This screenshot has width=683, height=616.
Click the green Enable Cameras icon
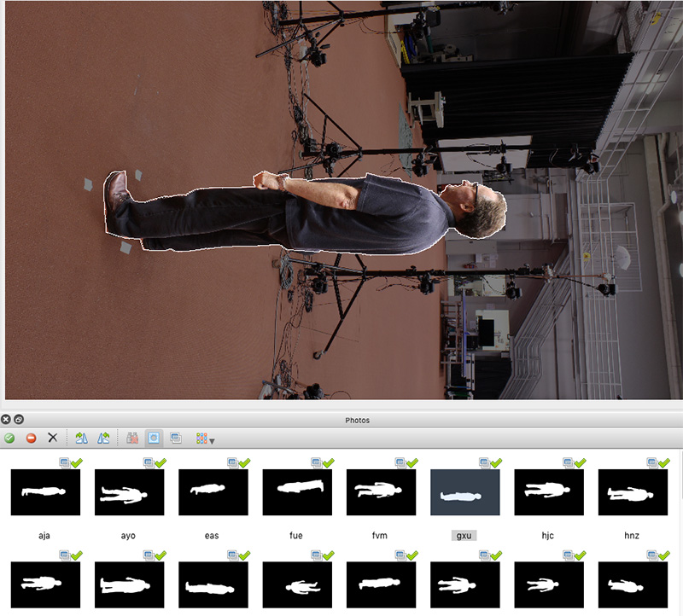9,438
